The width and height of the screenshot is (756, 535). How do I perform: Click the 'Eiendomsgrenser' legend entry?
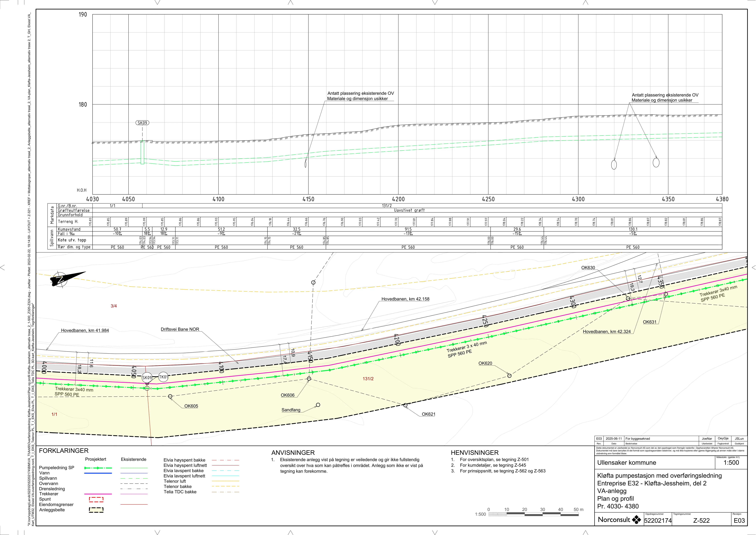tap(56, 505)
